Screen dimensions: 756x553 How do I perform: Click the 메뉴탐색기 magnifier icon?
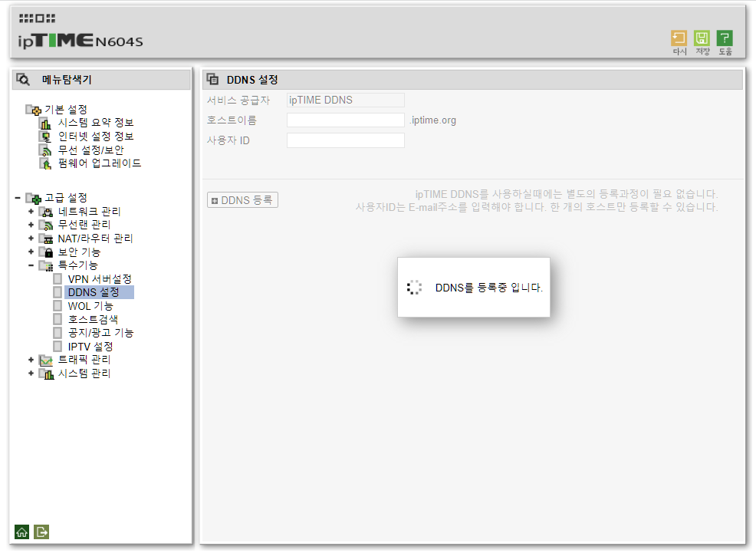[x=23, y=80]
